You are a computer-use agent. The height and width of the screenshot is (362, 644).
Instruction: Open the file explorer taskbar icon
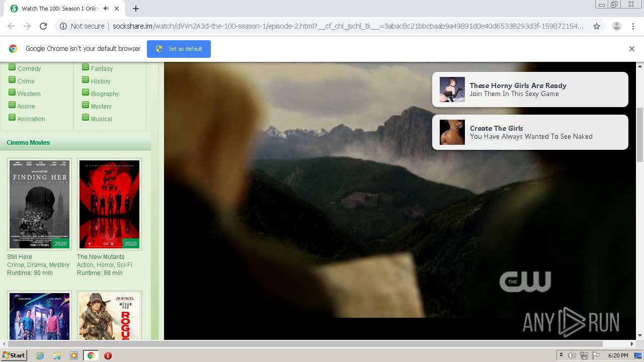57,355
